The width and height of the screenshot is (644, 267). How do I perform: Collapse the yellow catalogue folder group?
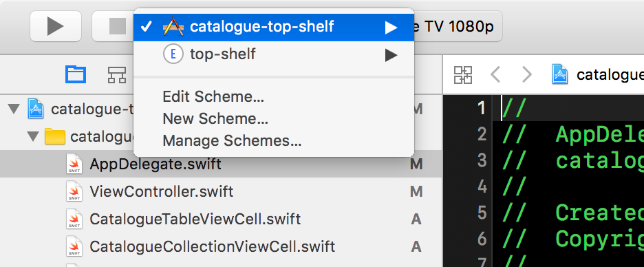[33, 137]
